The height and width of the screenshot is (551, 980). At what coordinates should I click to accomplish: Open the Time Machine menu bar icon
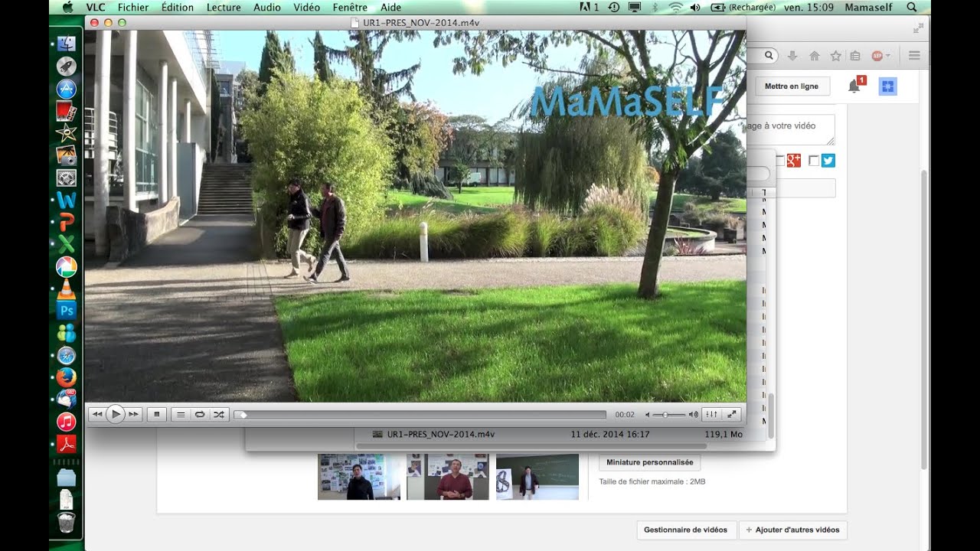click(x=613, y=7)
